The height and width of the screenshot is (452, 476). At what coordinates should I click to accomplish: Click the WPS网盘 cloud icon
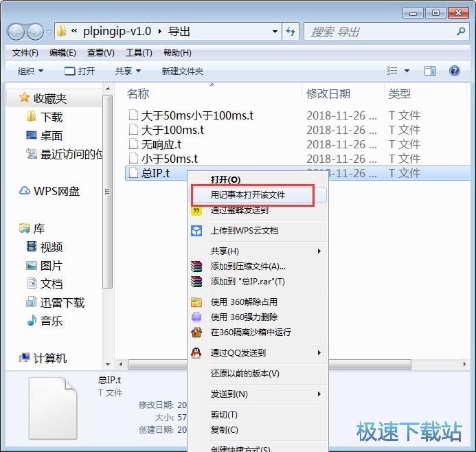tap(24, 191)
